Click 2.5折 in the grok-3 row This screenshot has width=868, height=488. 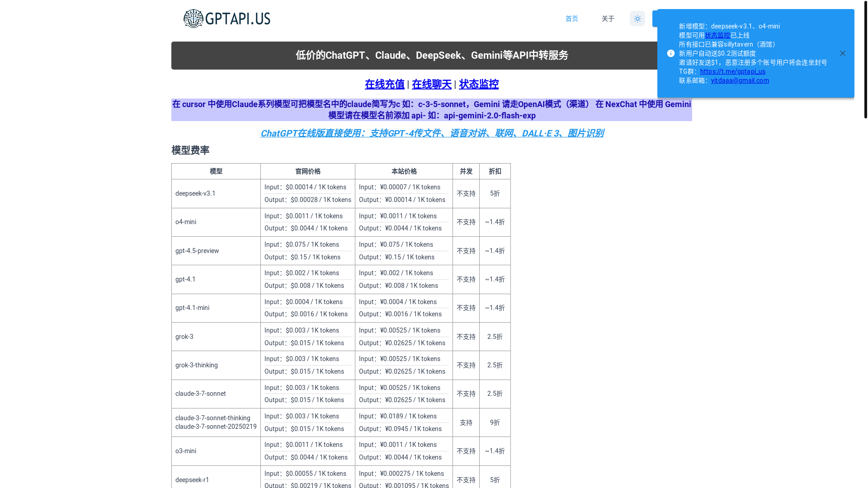pyautogui.click(x=495, y=337)
